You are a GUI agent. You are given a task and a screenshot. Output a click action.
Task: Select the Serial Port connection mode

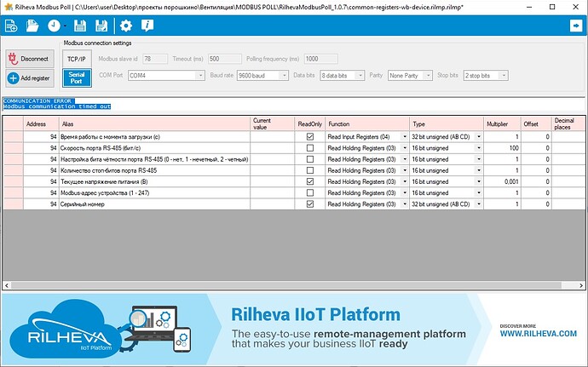pos(75,78)
